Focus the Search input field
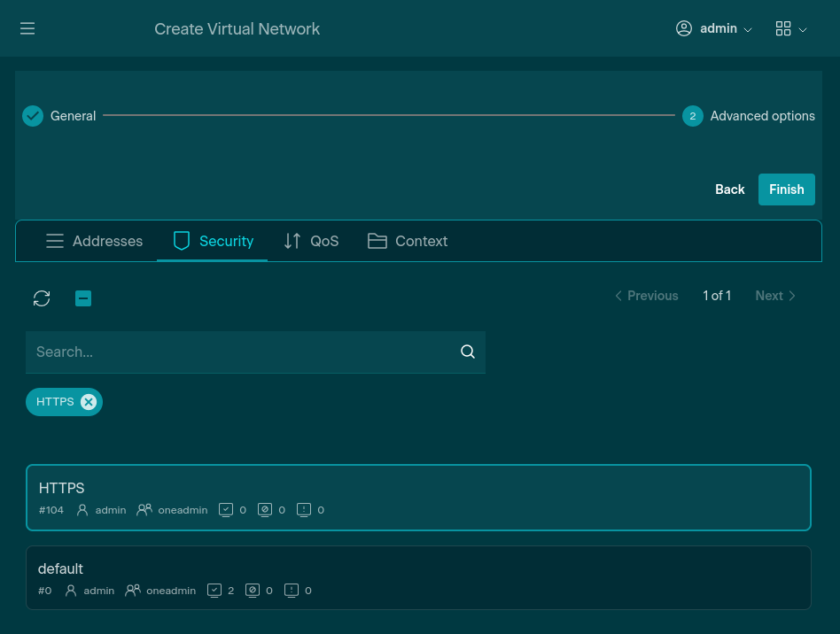This screenshot has width=840, height=634. (239, 352)
